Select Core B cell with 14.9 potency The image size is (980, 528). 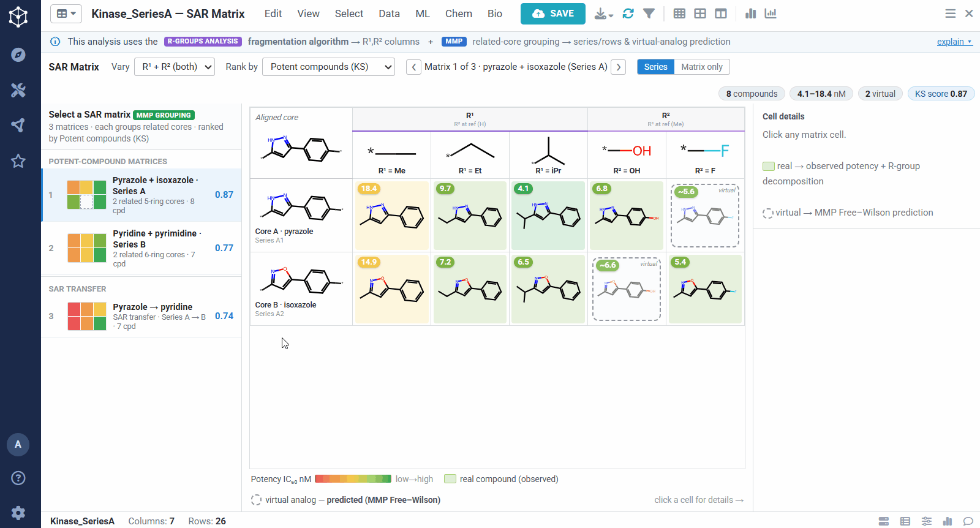pos(392,289)
